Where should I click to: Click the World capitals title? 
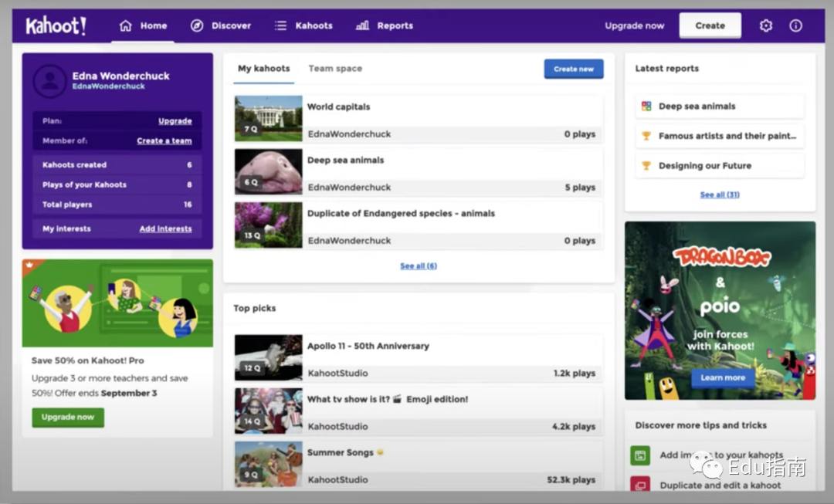pyautogui.click(x=338, y=107)
